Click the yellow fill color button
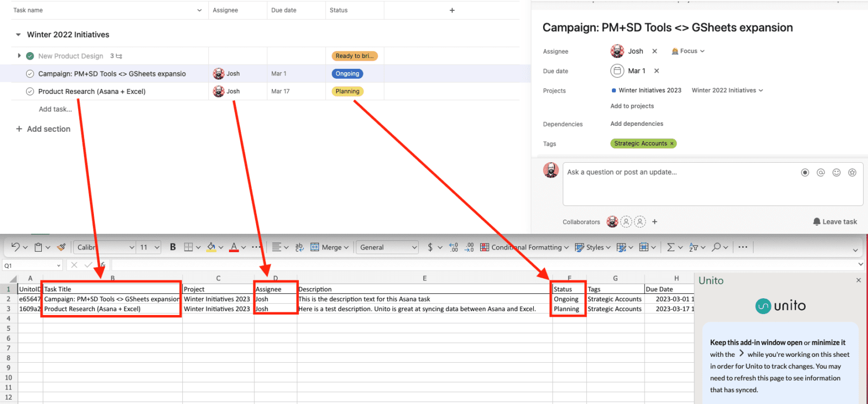The image size is (868, 404). click(x=211, y=247)
